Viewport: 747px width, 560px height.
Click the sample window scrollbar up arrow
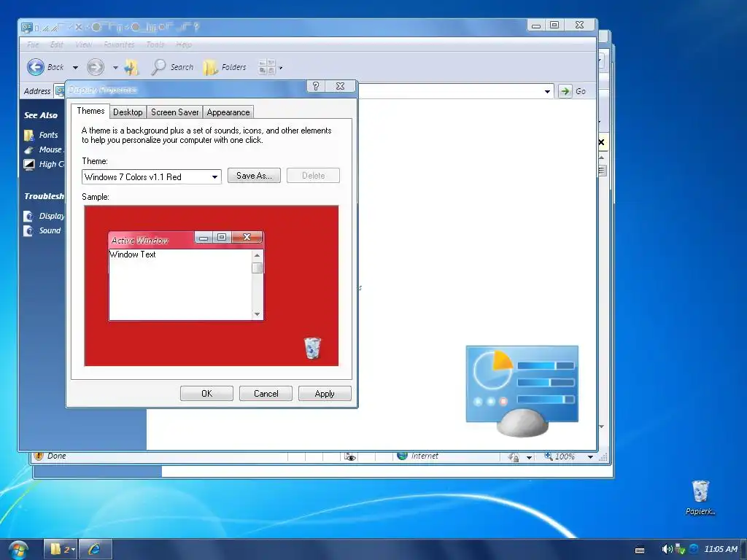point(258,255)
